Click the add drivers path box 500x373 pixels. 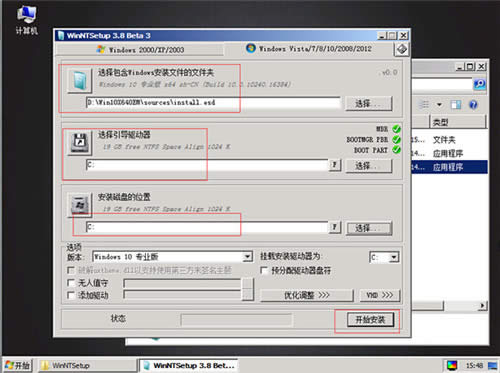[x=182, y=295]
